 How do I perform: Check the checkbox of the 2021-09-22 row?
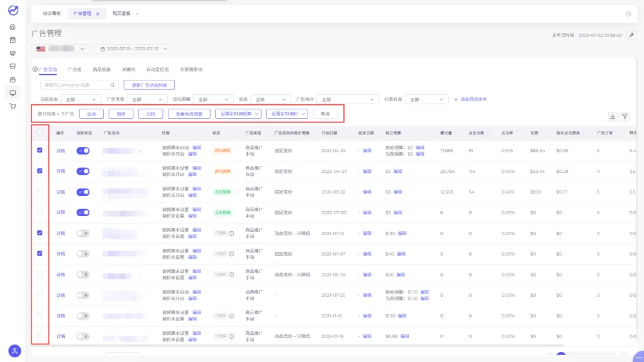point(40,192)
